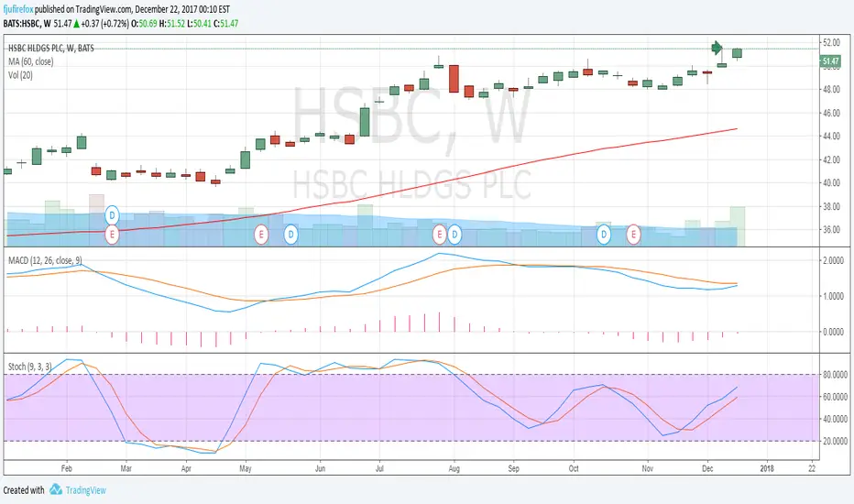Click the 2.0000 MACD axis label
The width and height of the screenshot is (854, 504).
pyautogui.click(x=833, y=261)
